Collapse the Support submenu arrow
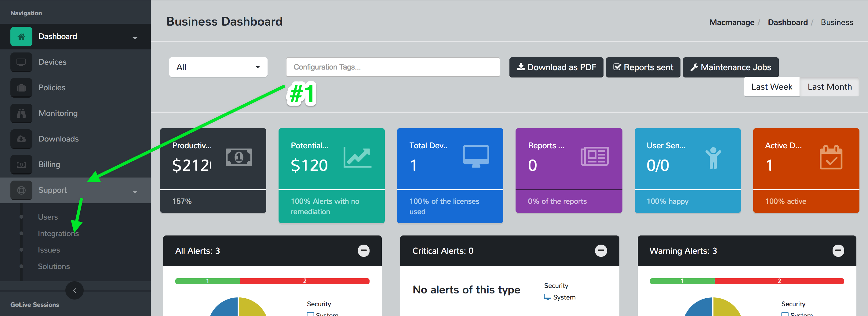Viewport: 868px width, 316px height. 135,192
